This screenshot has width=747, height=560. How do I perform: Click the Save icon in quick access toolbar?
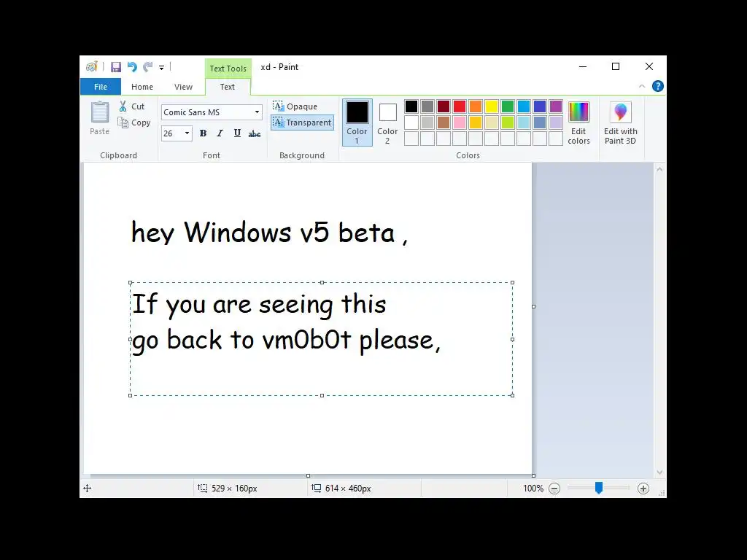pyautogui.click(x=116, y=67)
